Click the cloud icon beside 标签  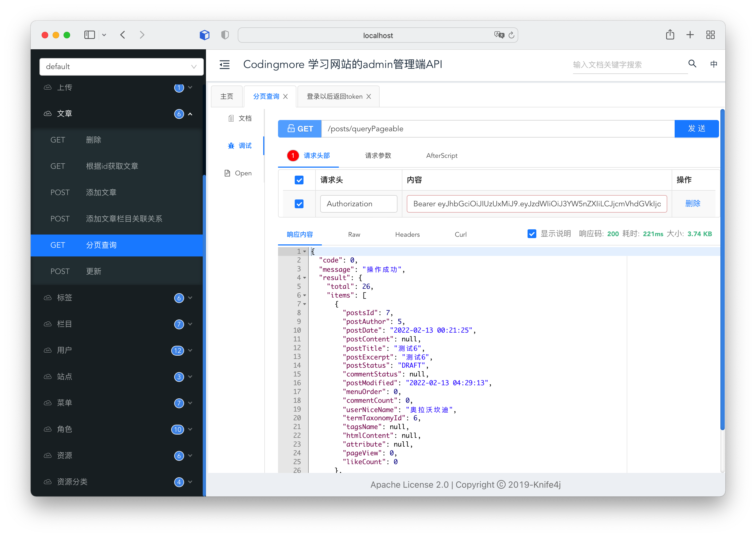pyautogui.click(x=48, y=298)
